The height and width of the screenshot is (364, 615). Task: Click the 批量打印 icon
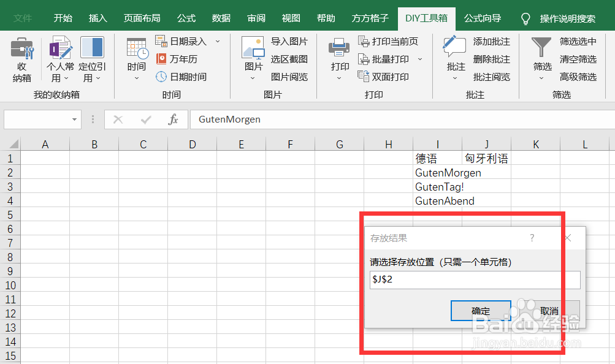click(x=364, y=59)
